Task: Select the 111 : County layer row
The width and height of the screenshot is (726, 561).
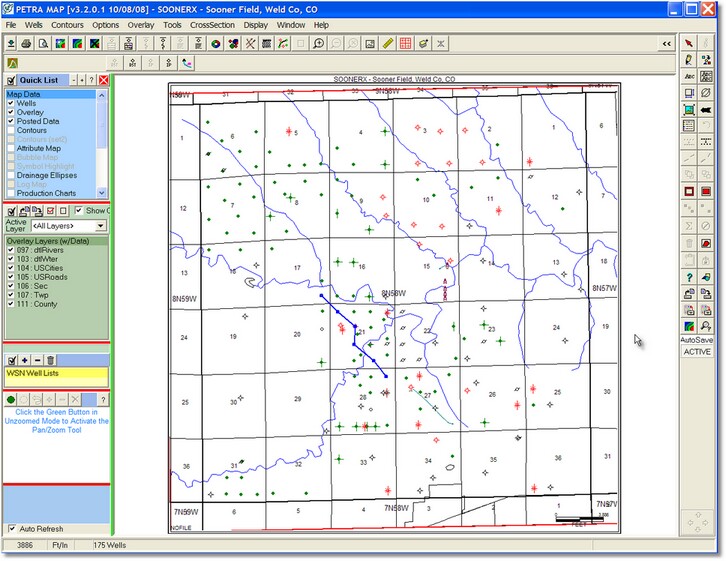Action: coord(56,304)
